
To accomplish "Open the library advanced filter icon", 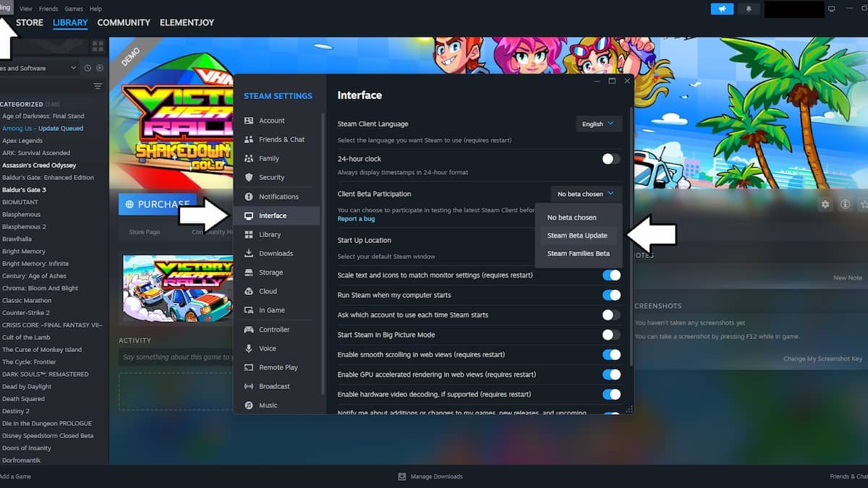I will (x=98, y=86).
